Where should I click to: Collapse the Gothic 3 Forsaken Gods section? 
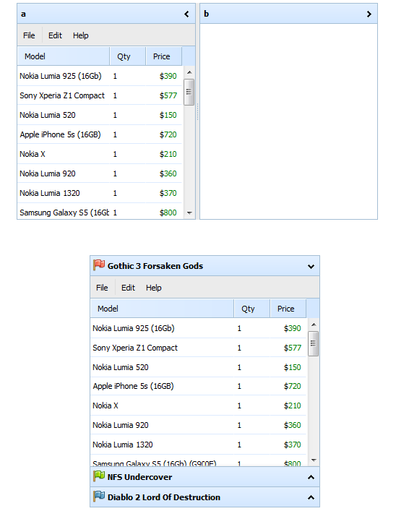tap(311, 266)
